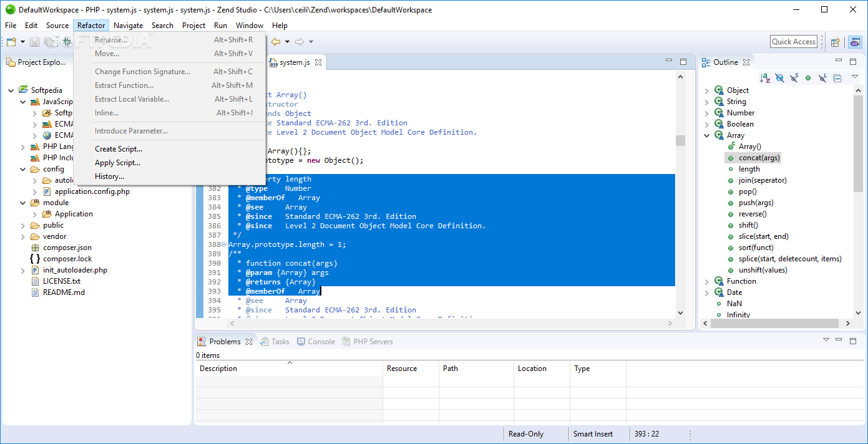The image size is (868, 444).
Task: Toggle Hide Static members in Outline
Action: [x=794, y=78]
